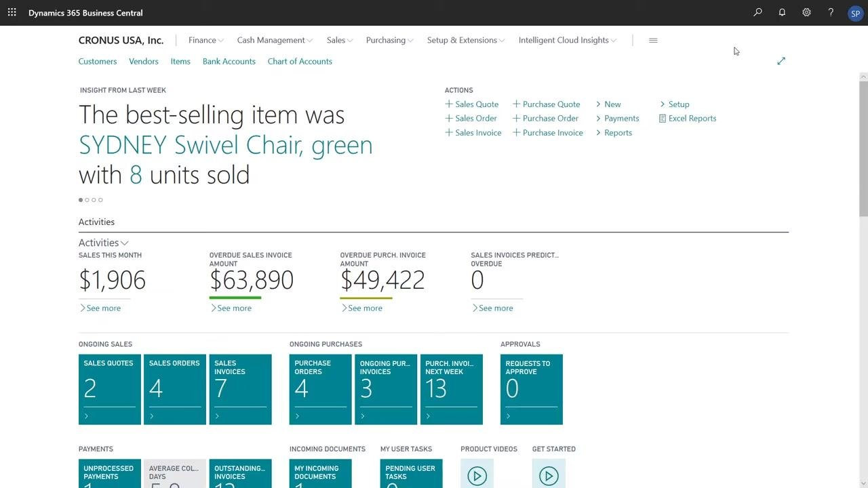Open the help question mark
Image resolution: width=868 pixels, height=488 pixels.
831,12
